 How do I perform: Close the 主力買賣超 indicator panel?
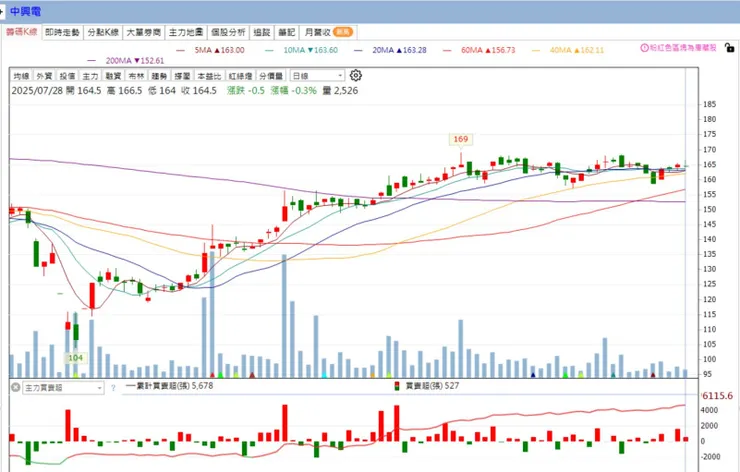(x=16, y=388)
